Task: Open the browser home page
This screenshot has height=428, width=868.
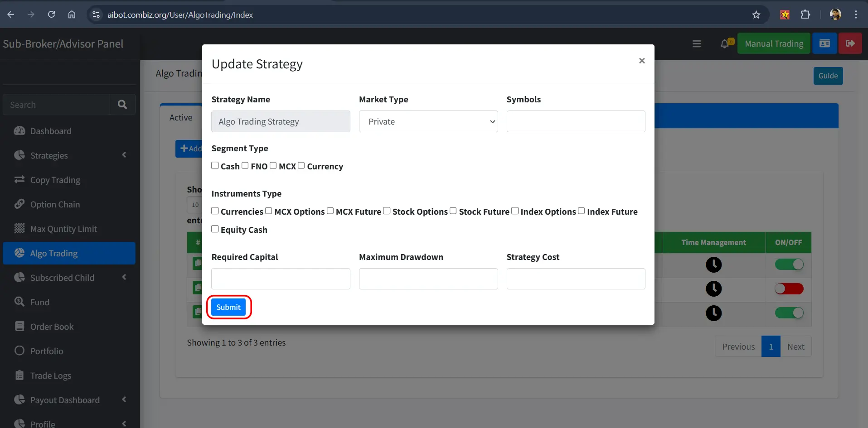Action: [72, 14]
